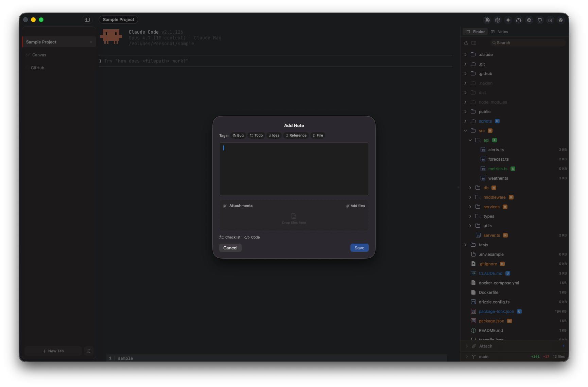This screenshot has height=387, width=588.
Task: Expand the services folder
Action: (x=470, y=207)
